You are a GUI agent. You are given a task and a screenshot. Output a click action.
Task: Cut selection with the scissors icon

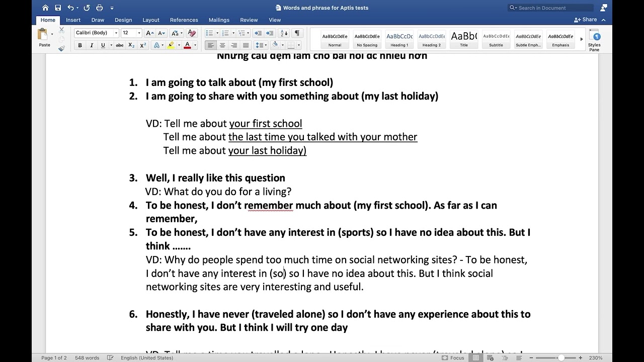(61, 30)
